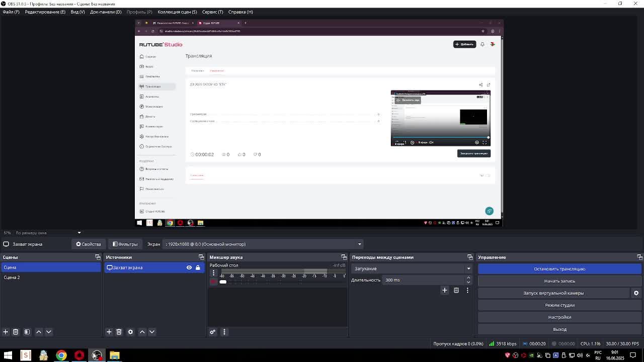Open the volume icon in system tray
The height and width of the screenshot is (362, 644).
580,355
